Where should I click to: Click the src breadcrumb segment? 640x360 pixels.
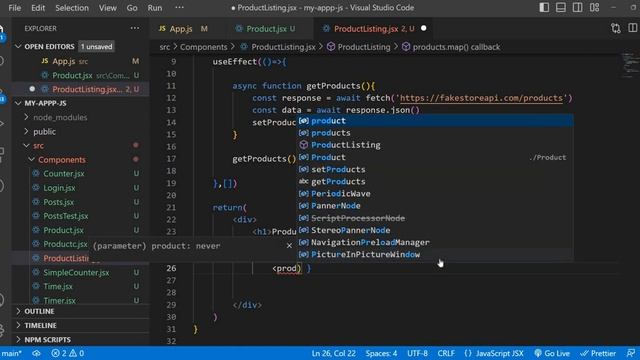click(164, 47)
